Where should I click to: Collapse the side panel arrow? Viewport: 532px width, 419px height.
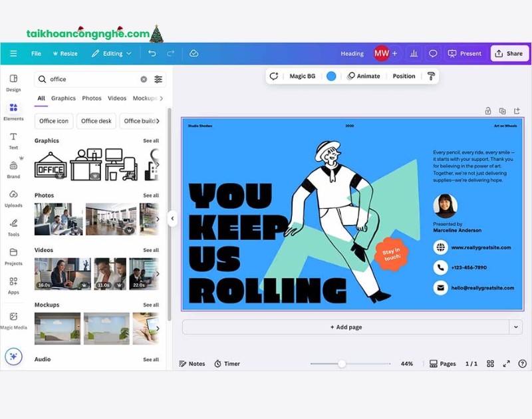(x=172, y=218)
